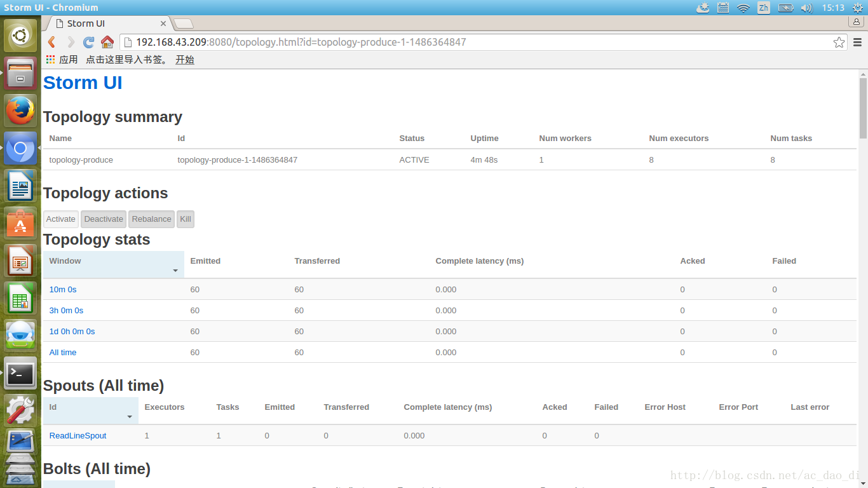
Task: Sort Topology stats by Acked column
Action: pyautogui.click(x=693, y=261)
